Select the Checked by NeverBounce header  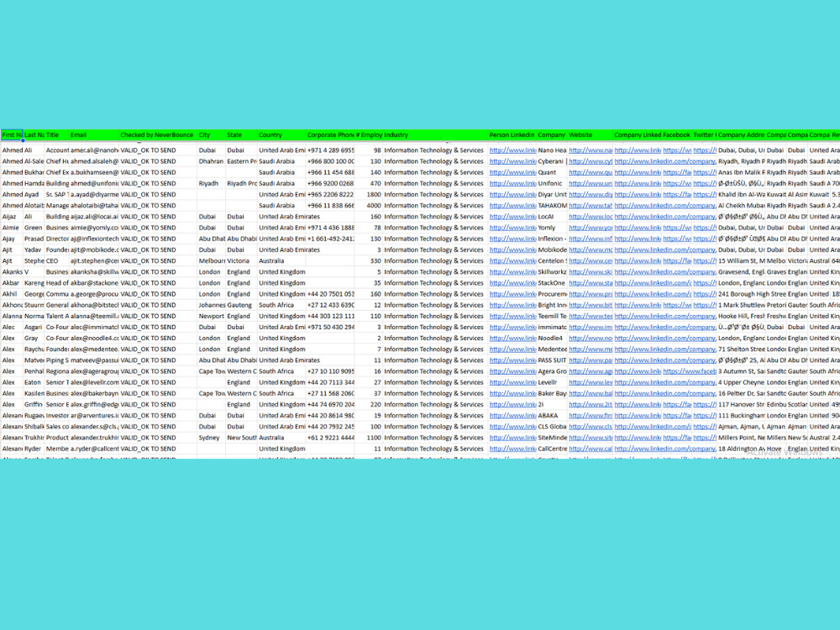(158, 135)
